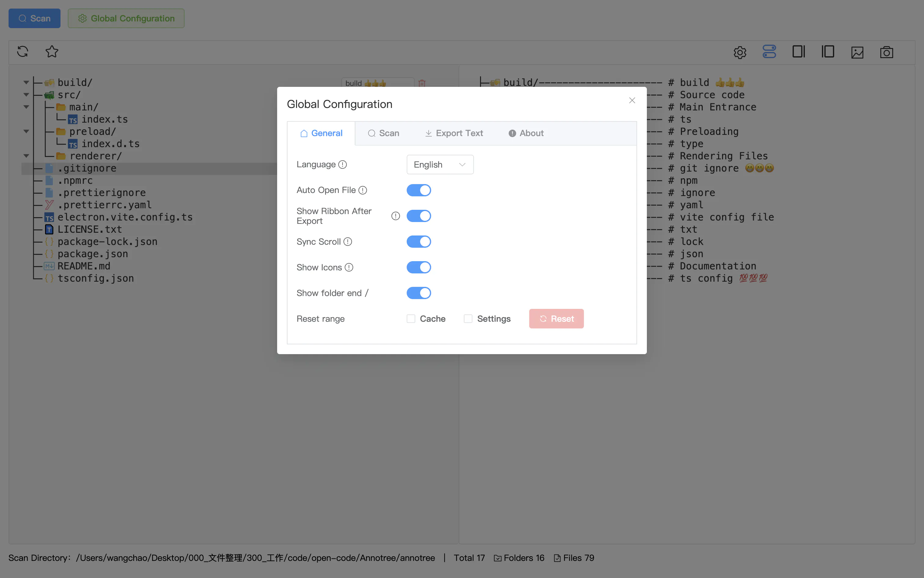Click the info icon next to Sync Scroll
This screenshot has width=924, height=578.
(347, 242)
